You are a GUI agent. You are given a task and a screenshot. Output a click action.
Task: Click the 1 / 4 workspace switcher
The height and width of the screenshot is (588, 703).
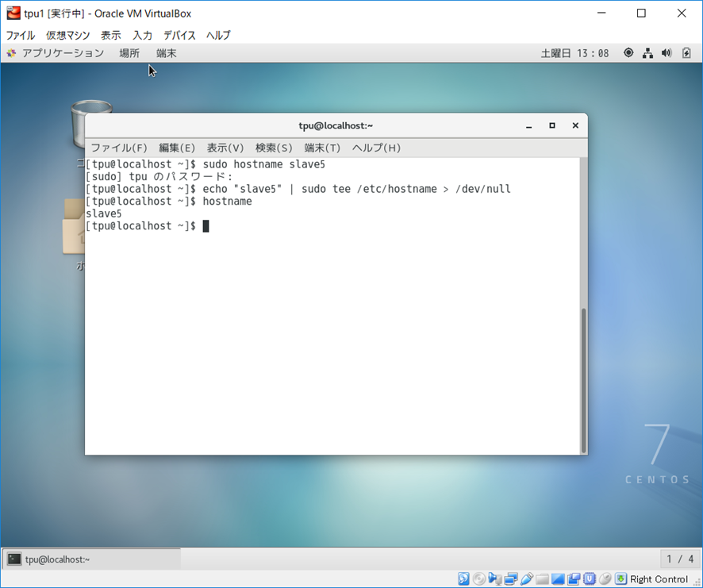(x=679, y=559)
